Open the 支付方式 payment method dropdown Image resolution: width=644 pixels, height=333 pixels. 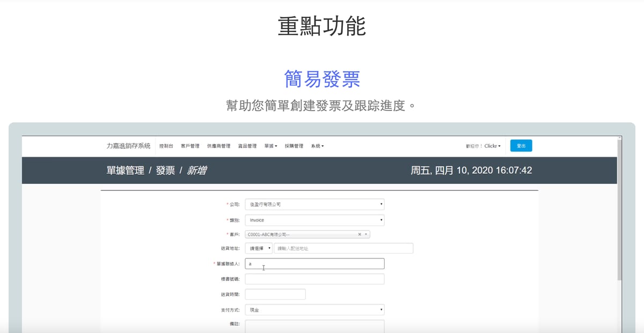pos(314,310)
